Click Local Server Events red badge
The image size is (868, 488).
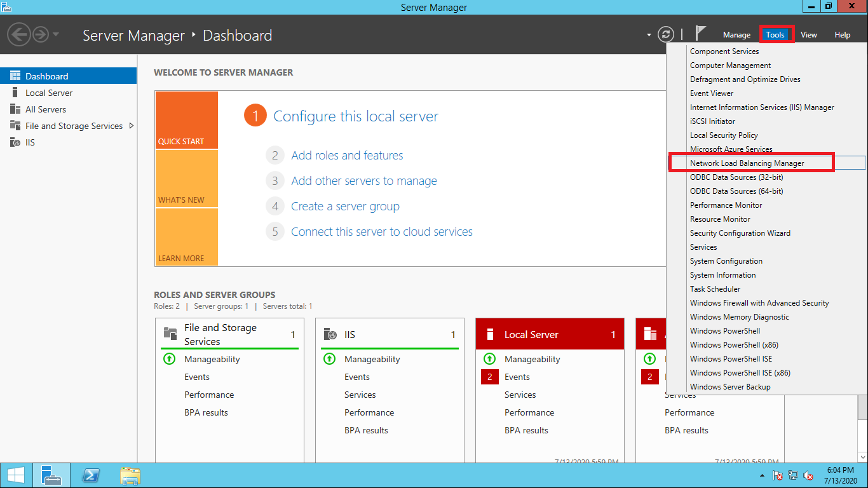tap(489, 377)
